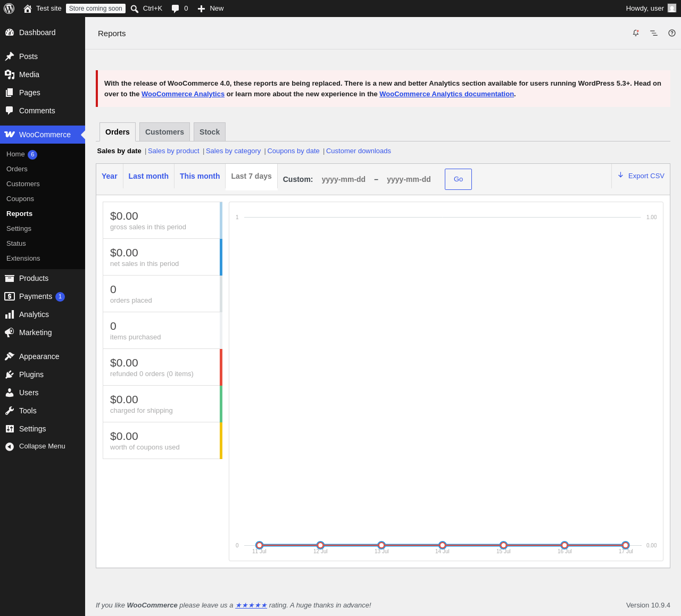
Task: Open the Howdy, user account menu
Action: point(651,9)
